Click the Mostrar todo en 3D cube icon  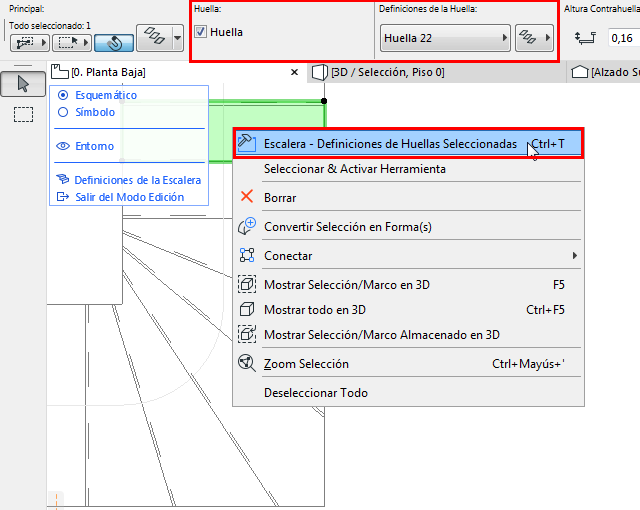tap(247, 309)
